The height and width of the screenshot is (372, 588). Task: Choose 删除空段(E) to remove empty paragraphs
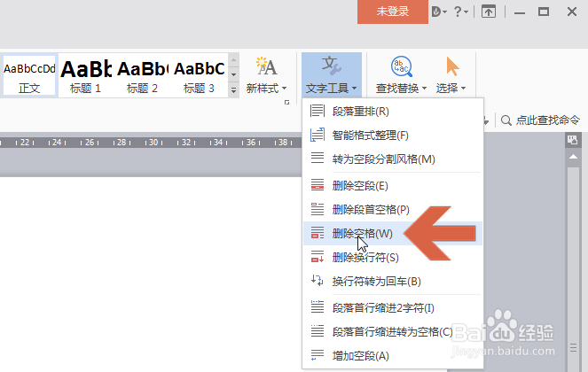(393, 185)
